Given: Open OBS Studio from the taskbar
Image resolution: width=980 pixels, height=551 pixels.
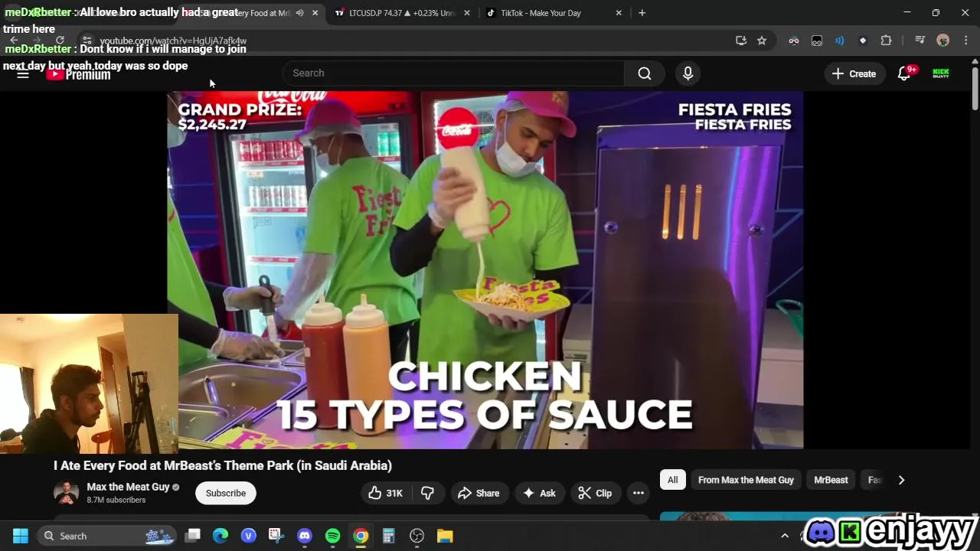Looking at the screenshot, I should click(x=416, y=536).
